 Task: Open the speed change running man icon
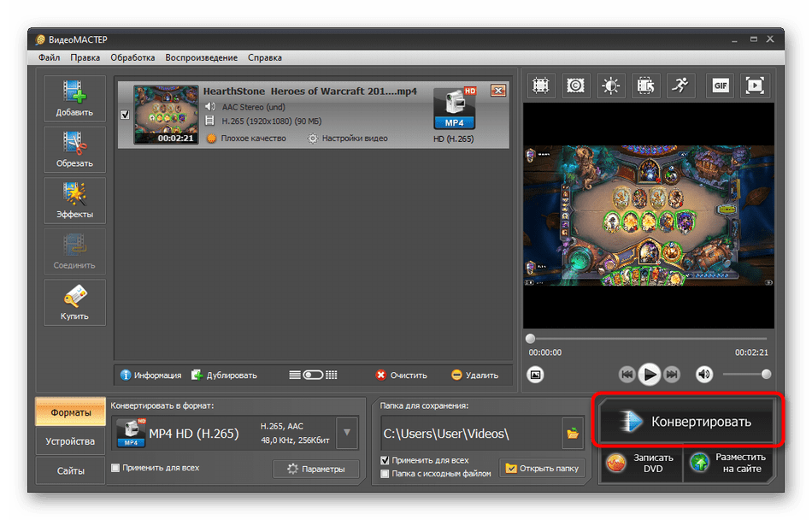[x=680, y=86]
